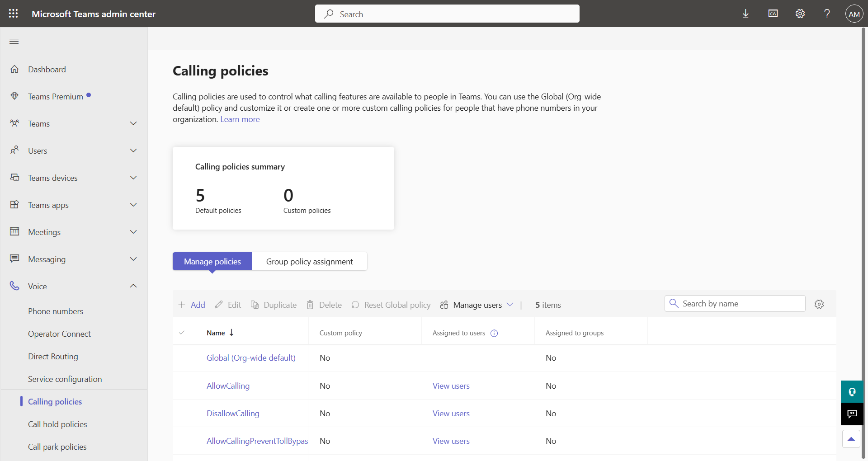Toggle the select-all checkmark in table header
868x461 pixels.
tap(182, 333)
